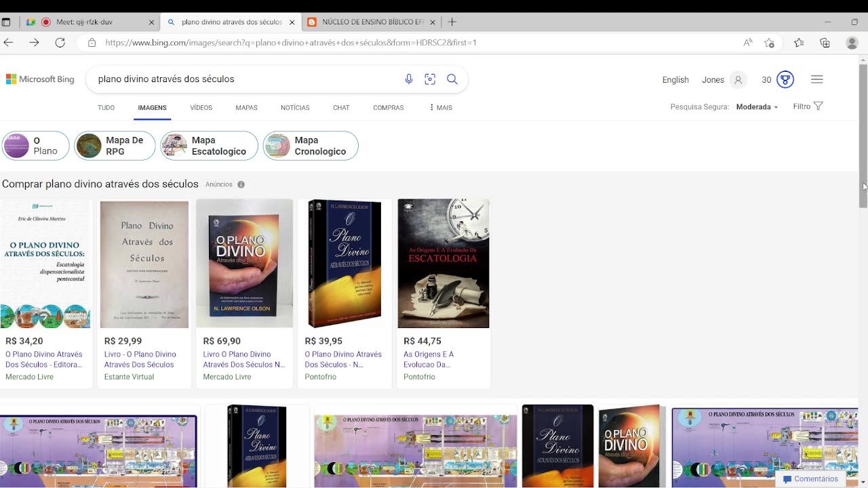This screenshot has height=488, width=868.
Task: Close the Meet tab
Action: [x=151, y=22]
